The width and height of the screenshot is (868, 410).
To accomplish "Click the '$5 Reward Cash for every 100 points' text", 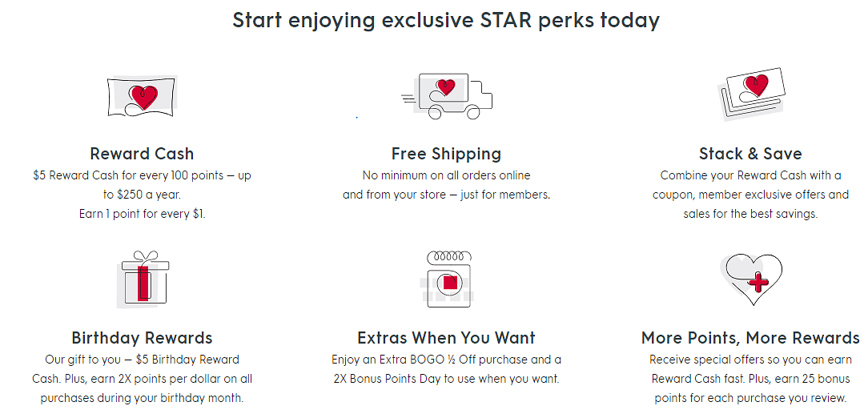I will [128, 175].
